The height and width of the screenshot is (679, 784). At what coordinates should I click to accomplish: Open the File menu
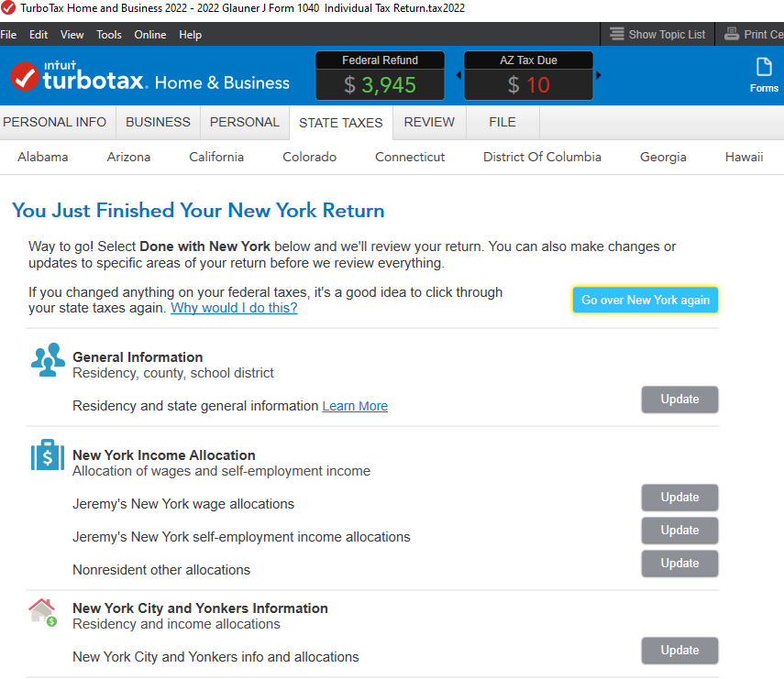point(8,35)
